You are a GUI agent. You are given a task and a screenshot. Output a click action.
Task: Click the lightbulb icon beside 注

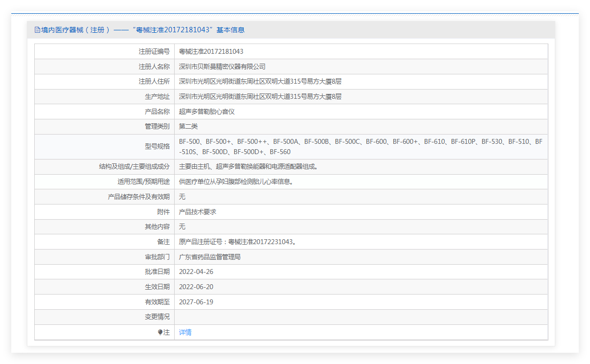click(x=160, y=332)
